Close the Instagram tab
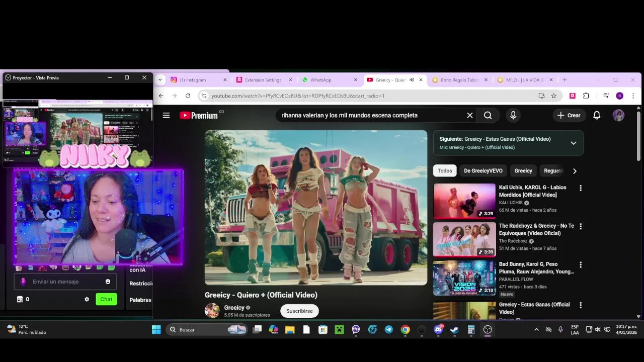Viewport: 644px width, 362px height. point(225,80)
